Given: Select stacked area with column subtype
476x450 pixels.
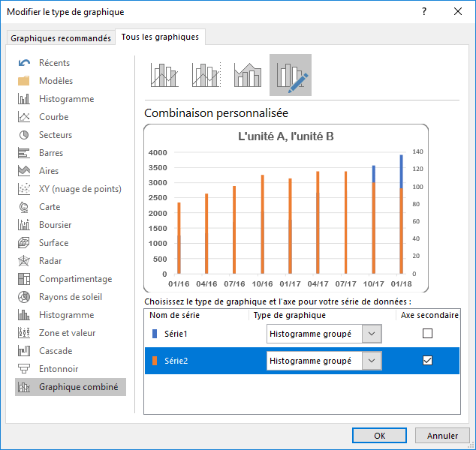Looking at the screenshot, I should pos(248,75).
